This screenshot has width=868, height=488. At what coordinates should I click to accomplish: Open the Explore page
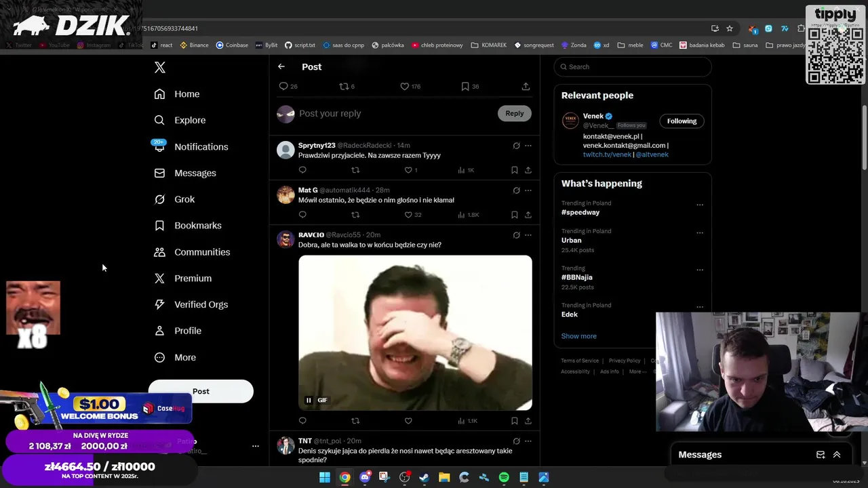180,120
